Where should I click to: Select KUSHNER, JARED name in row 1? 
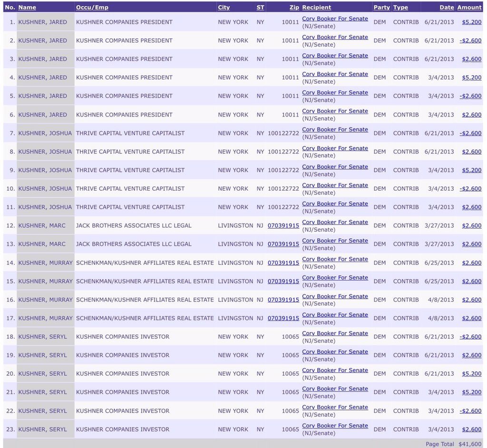[x=42, y=22]
